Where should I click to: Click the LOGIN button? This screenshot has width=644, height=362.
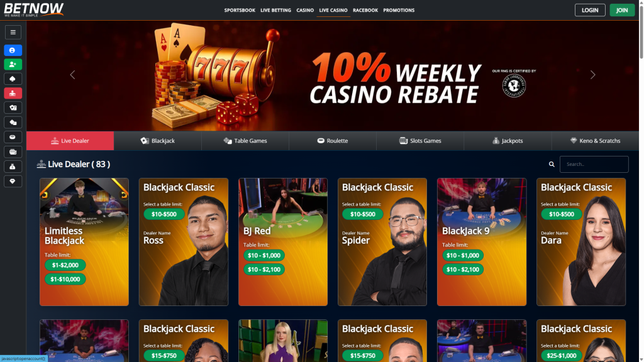(x=590, y=10)
